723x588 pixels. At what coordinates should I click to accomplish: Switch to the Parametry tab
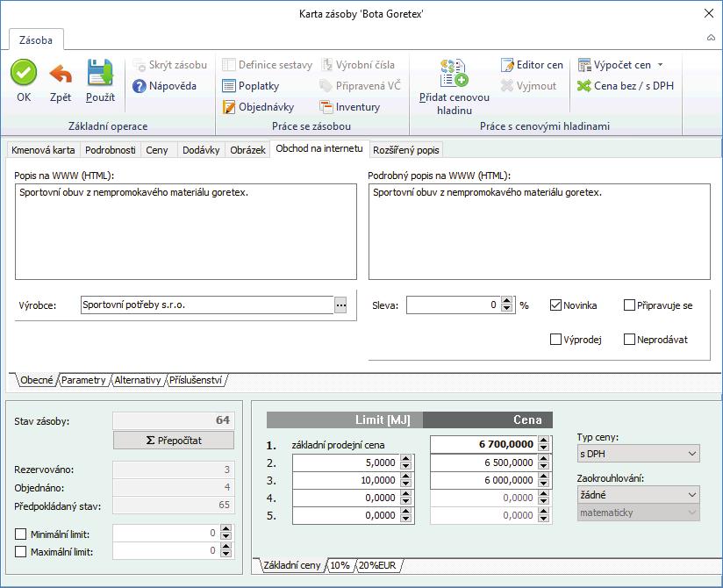point(83,380)
